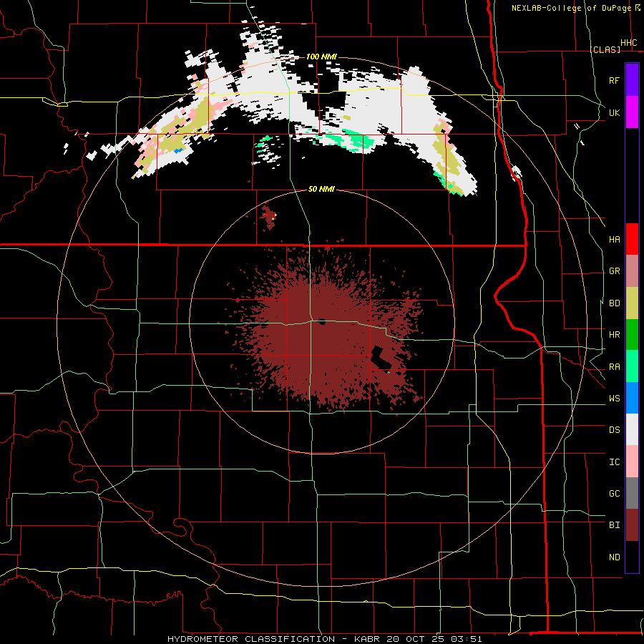Click the purple RF legend color swatch
Screen dimensions: 644x644
pos(632,80)
